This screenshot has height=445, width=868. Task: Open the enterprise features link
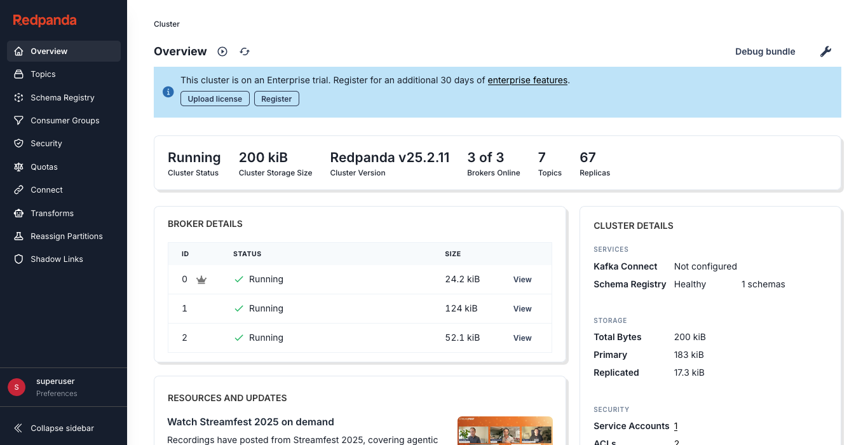[x=527, y=80]
